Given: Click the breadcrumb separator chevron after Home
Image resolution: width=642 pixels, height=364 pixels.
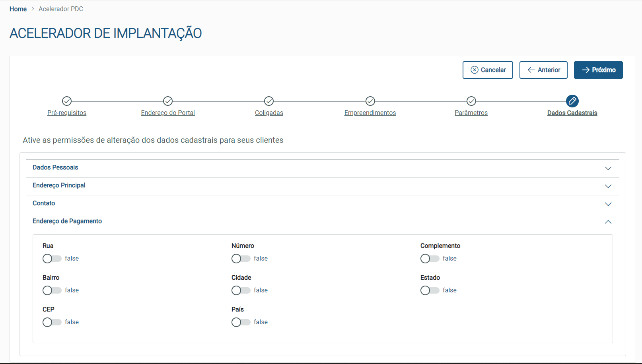Looking at the screenshot, I should pyautogui.click(x=33, y=9).
